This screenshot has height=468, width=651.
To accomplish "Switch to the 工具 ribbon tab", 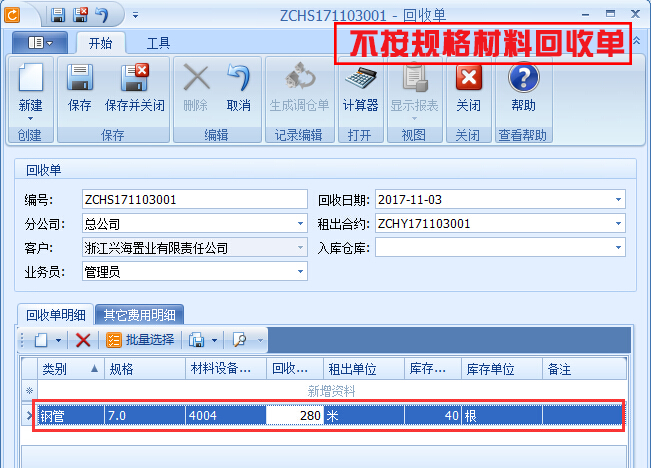I will 158,43.
